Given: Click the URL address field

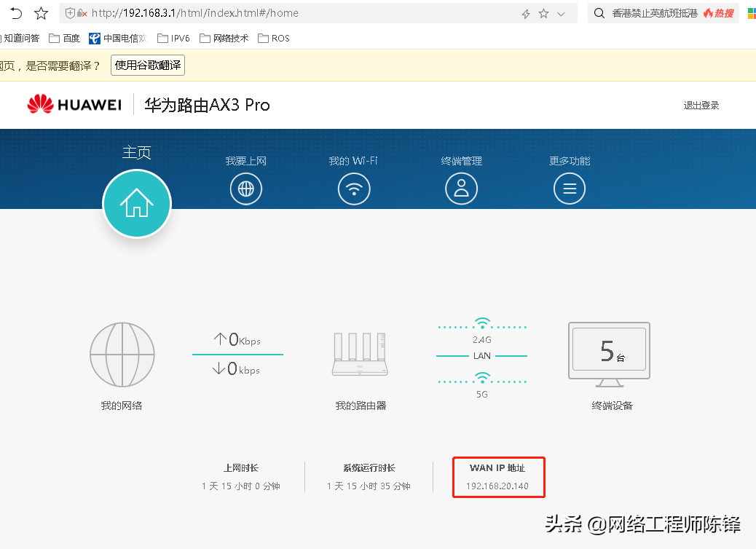Looking at the screenshot, I should 291,13.
